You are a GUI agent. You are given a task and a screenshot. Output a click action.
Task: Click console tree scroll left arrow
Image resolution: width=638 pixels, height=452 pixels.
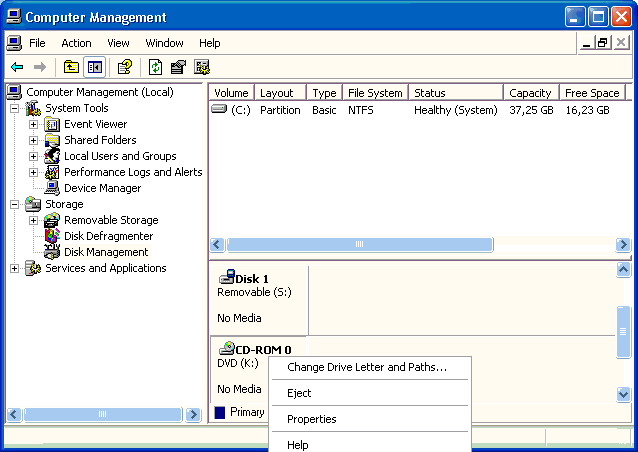14,415
